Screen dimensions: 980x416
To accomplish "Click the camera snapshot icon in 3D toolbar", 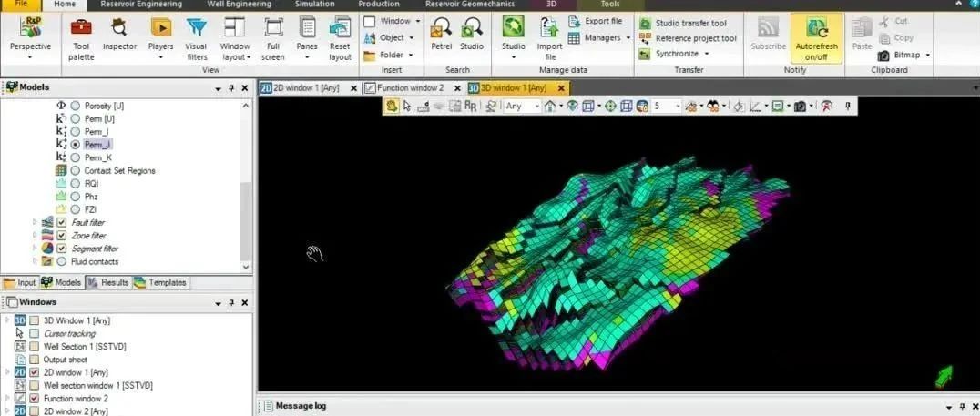I will click(x=800, y=107).
